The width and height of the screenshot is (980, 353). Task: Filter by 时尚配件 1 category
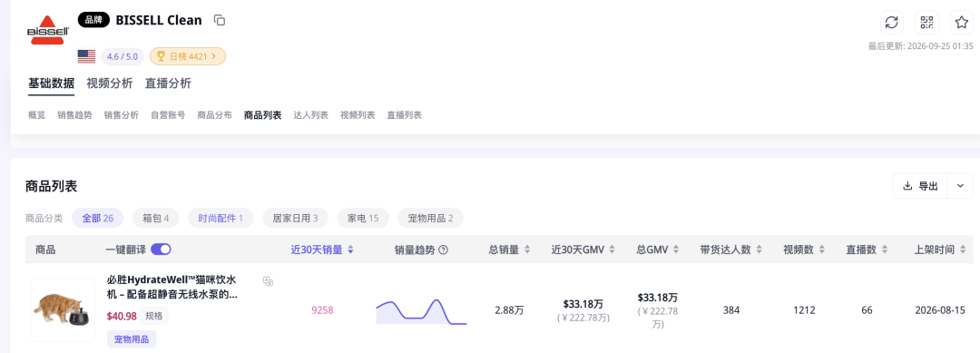pyautogui.click(x=220, y=218)
